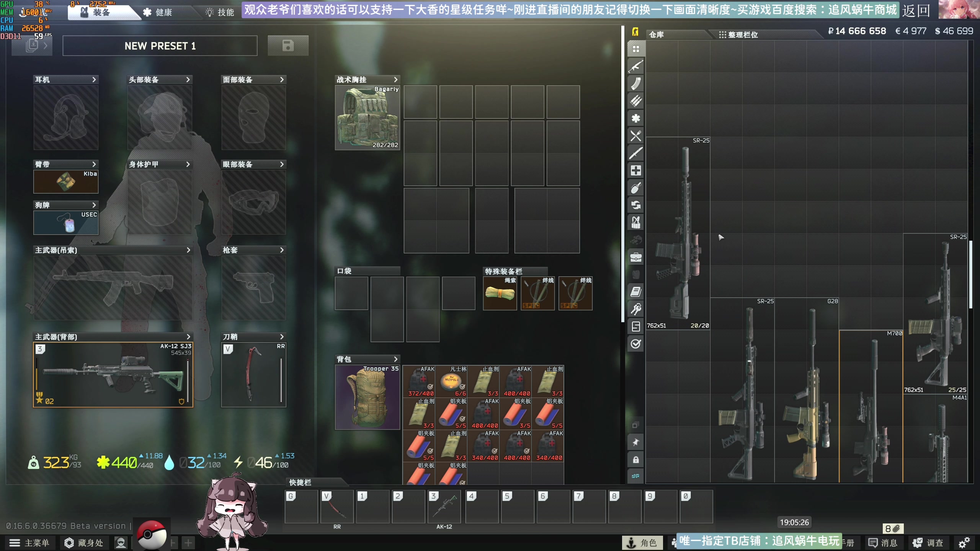Click the yellow character icon above filters

[x=635, y=32]
